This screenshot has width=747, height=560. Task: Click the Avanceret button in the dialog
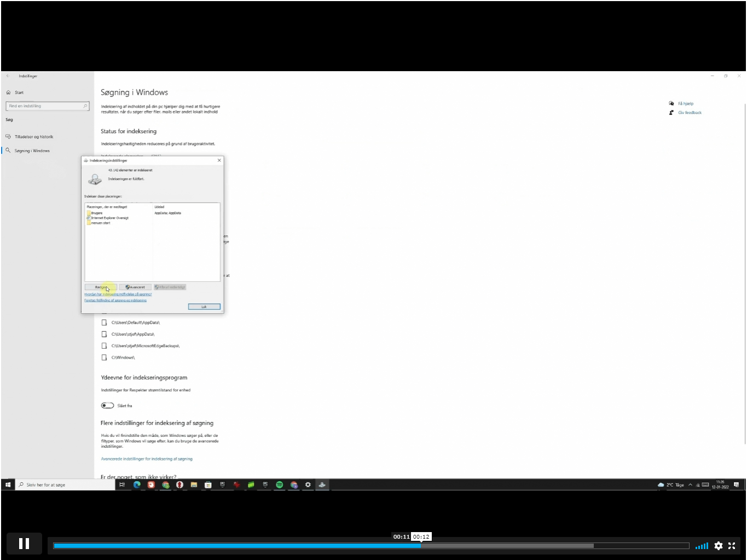(x=135, y=287)
